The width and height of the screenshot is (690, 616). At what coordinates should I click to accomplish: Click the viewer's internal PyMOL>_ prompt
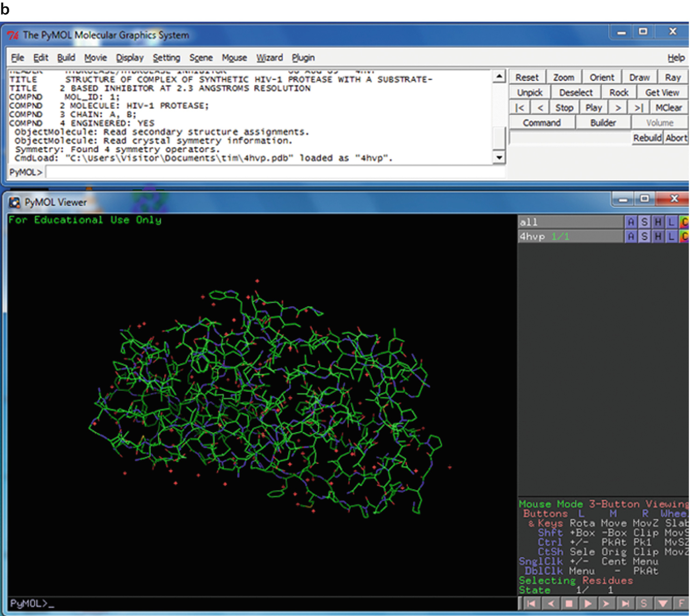tap(32, 603)
